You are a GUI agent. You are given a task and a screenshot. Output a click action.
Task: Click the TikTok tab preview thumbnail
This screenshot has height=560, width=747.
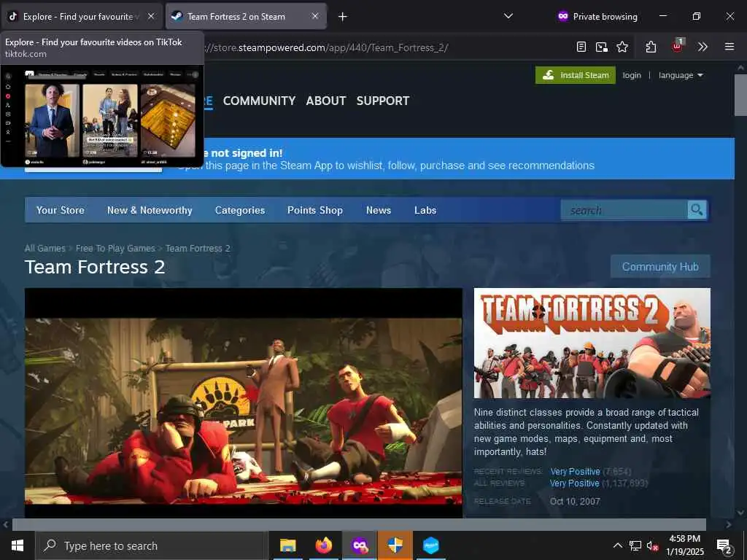pyautogui.click(x=102, y=116)
